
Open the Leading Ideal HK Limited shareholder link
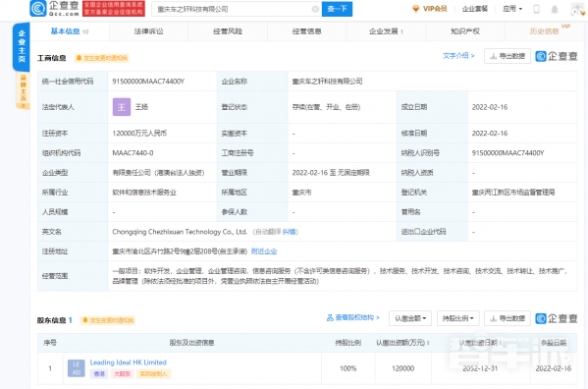[x=129, y=362]
